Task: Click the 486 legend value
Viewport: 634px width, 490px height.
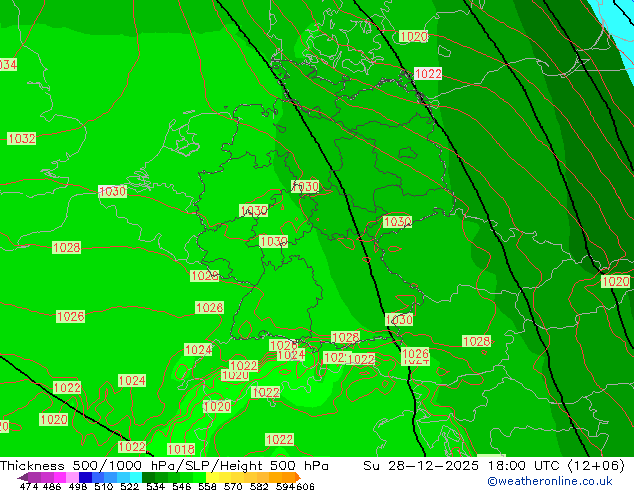Action: coord(52,486)
